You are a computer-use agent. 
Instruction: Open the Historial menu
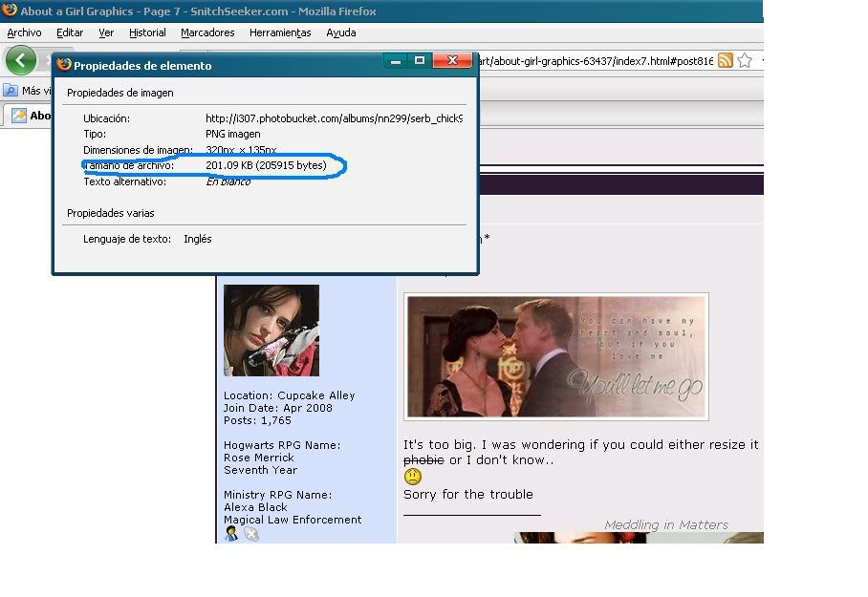(x=147, y=32)
